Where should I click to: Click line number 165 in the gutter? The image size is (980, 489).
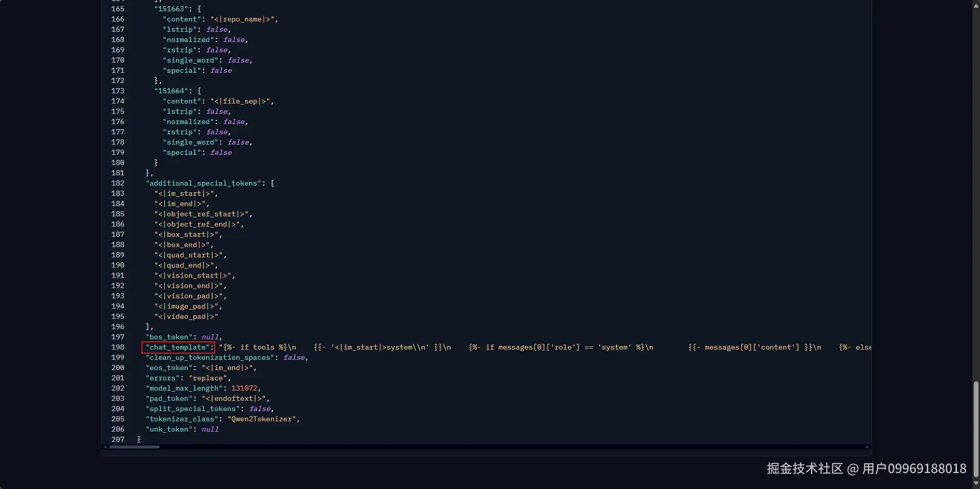118,9
